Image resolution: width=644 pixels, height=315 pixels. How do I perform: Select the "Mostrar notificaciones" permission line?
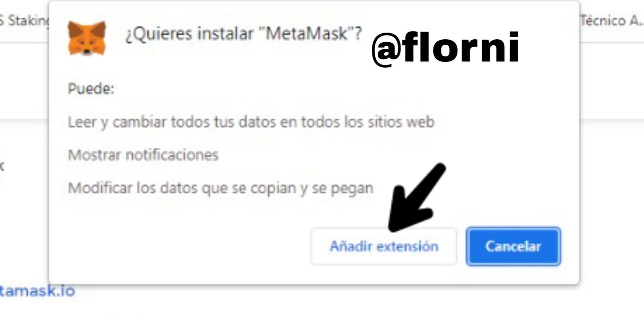[143, 155]
